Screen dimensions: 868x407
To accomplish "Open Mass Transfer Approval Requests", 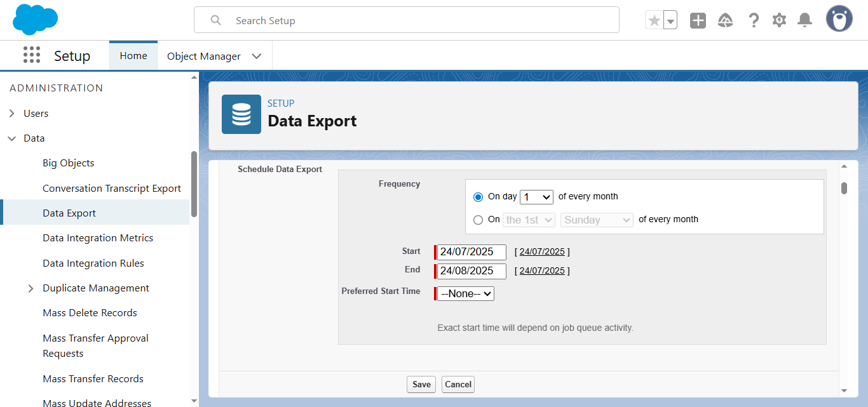I will pyautogui.click(x=95, y=346).
